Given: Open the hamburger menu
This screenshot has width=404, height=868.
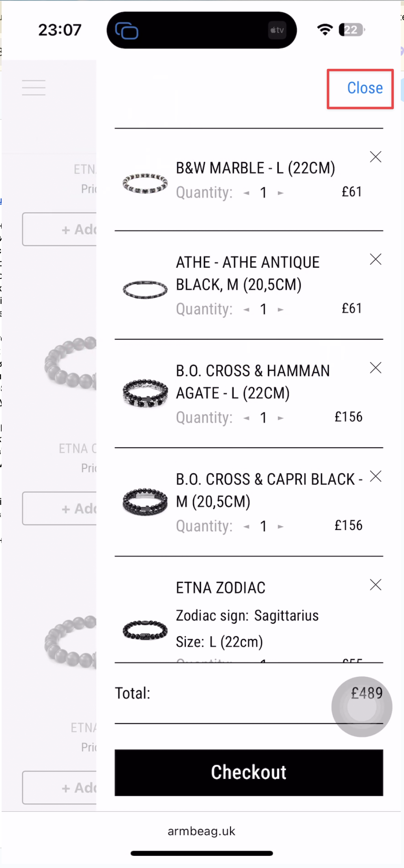Looking at the screenshot, I should coord(34,88).
